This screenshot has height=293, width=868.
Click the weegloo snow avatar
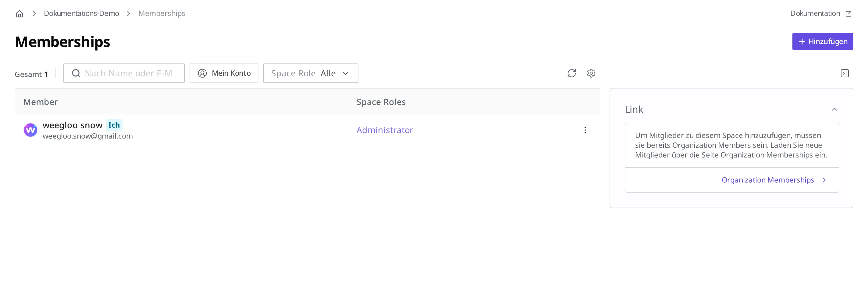(30, 130)
